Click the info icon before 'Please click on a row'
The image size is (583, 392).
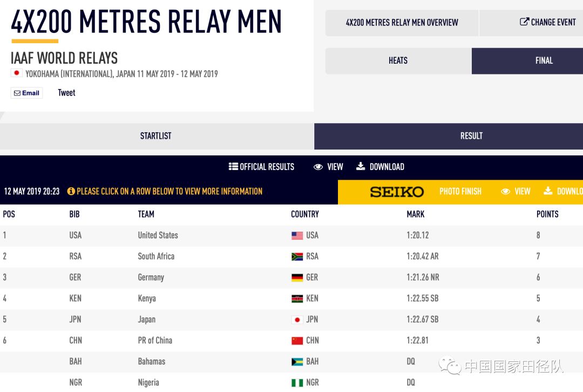71,191
